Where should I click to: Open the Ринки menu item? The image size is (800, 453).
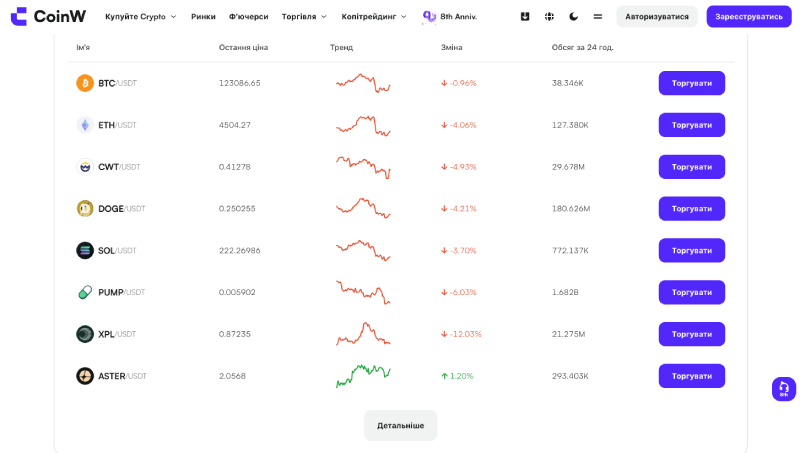point(203,17)
